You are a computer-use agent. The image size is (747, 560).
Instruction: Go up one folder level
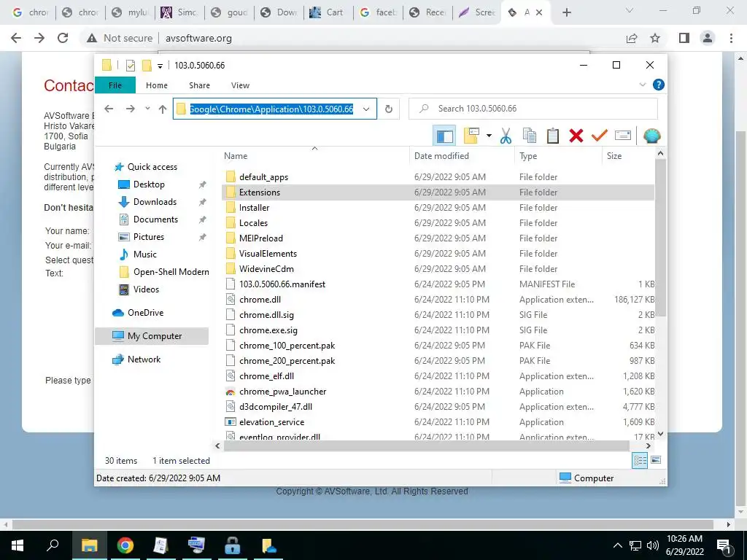[x=163, y=109]
